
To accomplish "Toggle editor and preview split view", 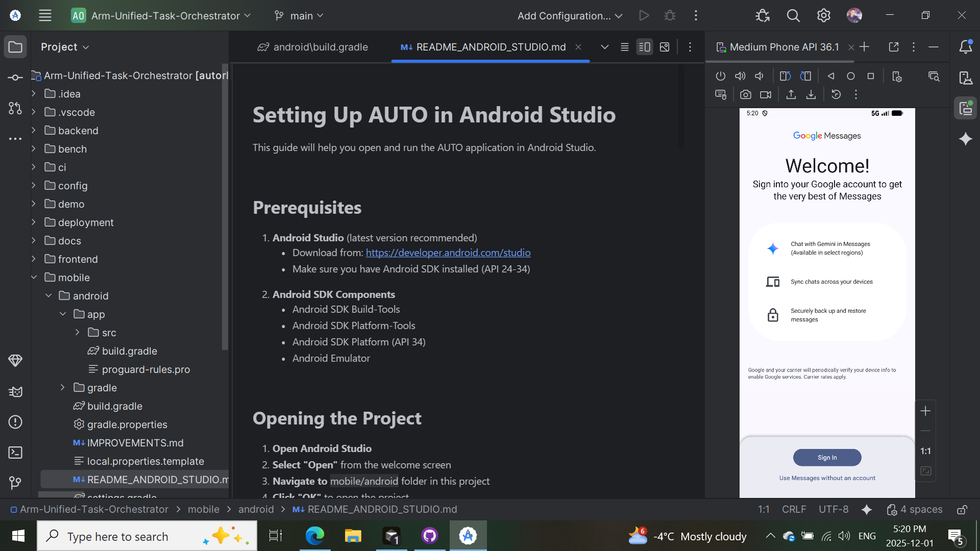I will point(644,47).
